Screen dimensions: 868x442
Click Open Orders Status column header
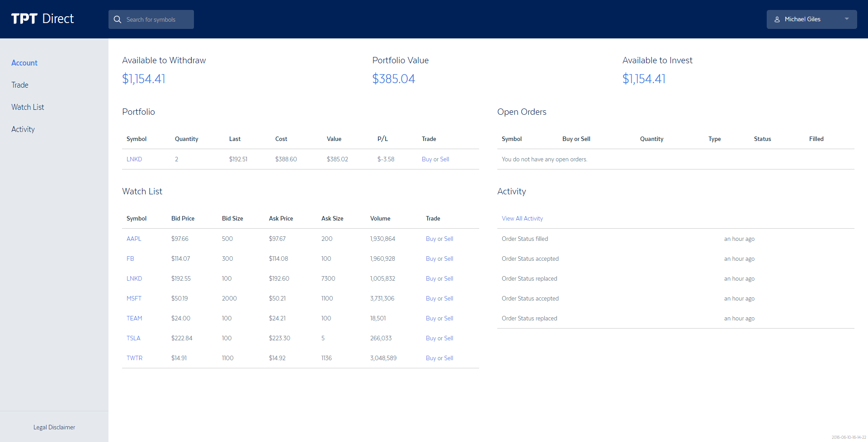(x=762, y=139)
